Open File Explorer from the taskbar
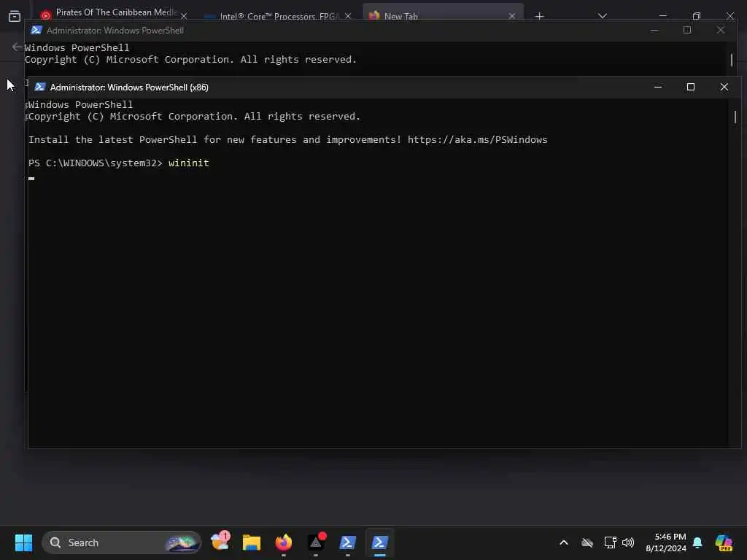 point(252,542)
